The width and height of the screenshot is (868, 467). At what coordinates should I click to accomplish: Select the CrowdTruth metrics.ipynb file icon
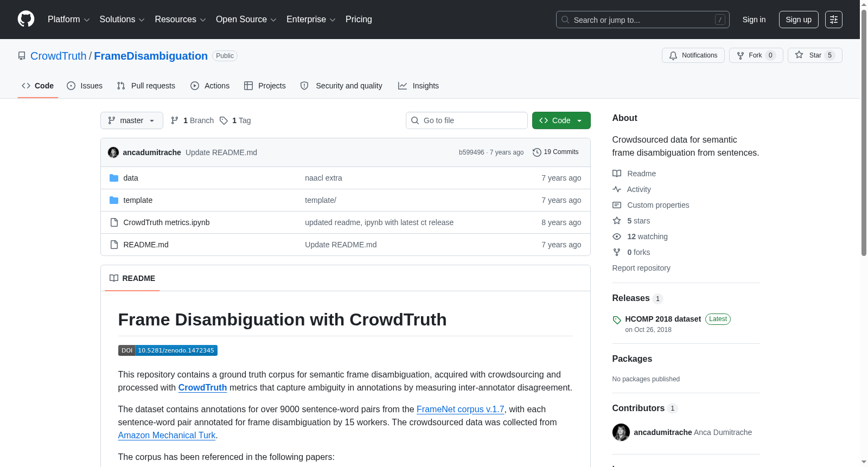(114, 222)
